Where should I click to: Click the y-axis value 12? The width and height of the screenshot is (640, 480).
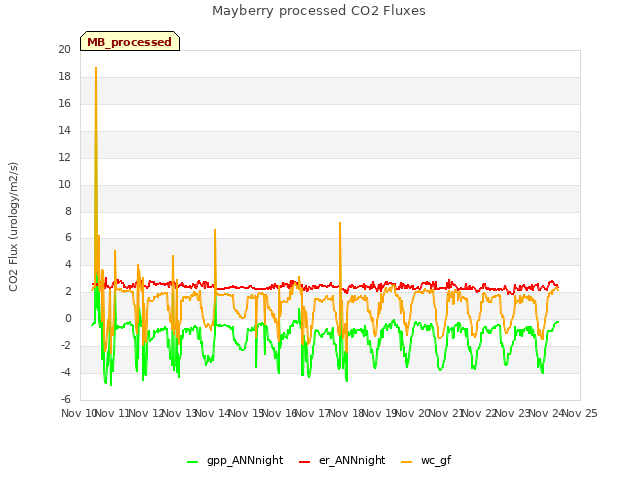[x=64, y=157]
